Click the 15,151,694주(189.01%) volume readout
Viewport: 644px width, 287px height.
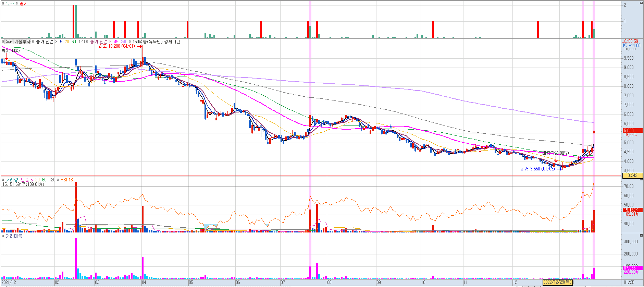pyautogui.click(x=23, y=184)
